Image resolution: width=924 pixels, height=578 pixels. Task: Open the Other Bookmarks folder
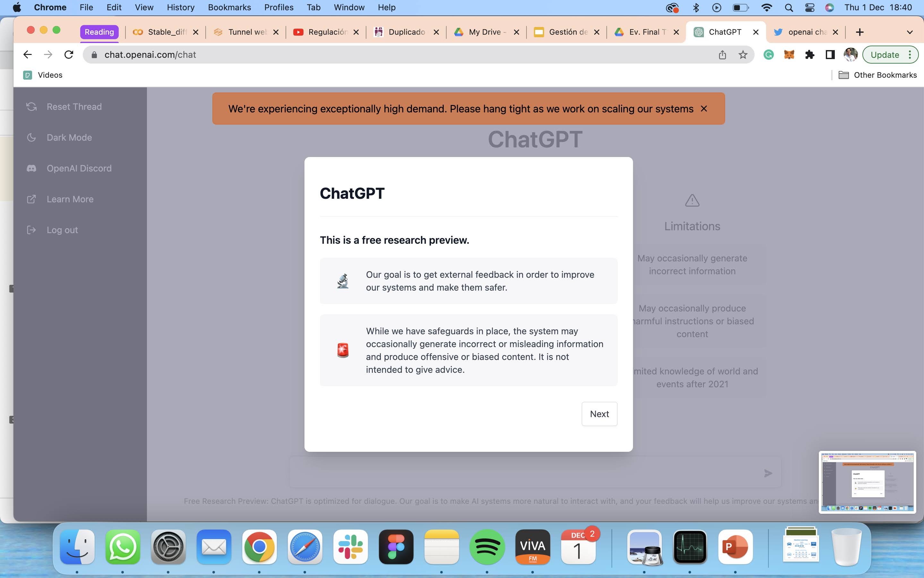click(877, 75)
